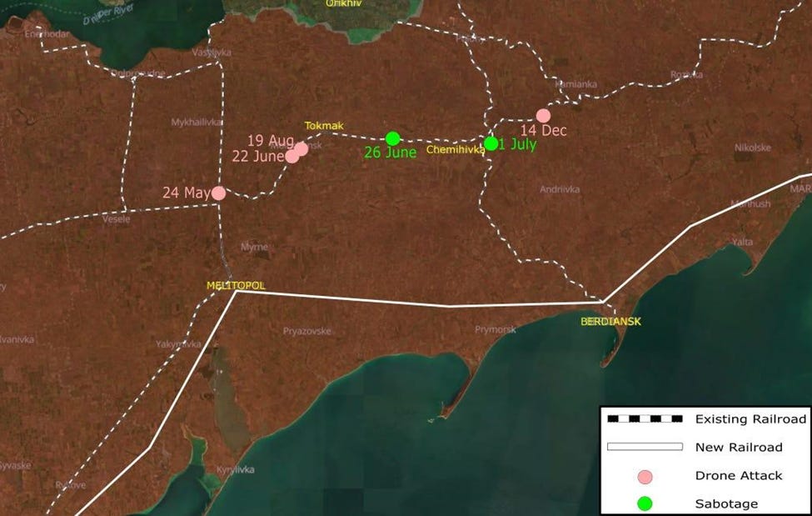Click the 22 June drone attack marker
812x516 pixels.
(x=292, y=156)
